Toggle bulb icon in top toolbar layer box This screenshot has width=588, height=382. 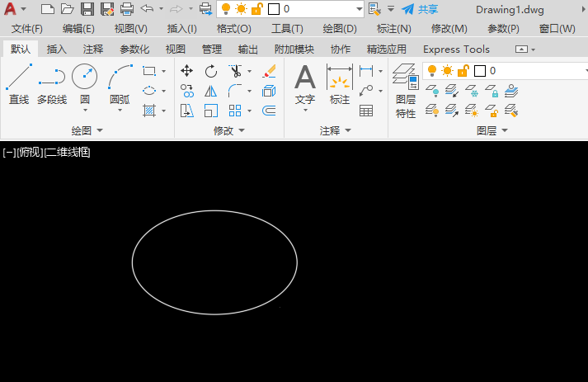(x=226, y=9)
